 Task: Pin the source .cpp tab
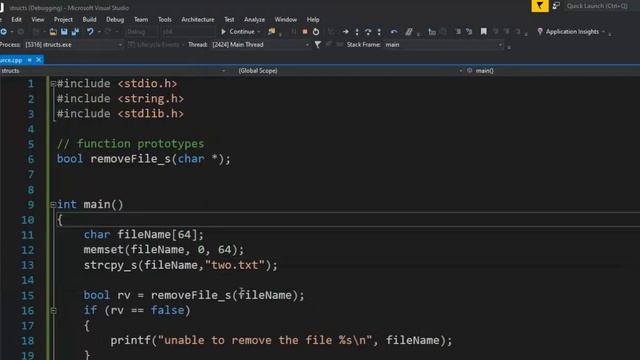tap(29, 60)
